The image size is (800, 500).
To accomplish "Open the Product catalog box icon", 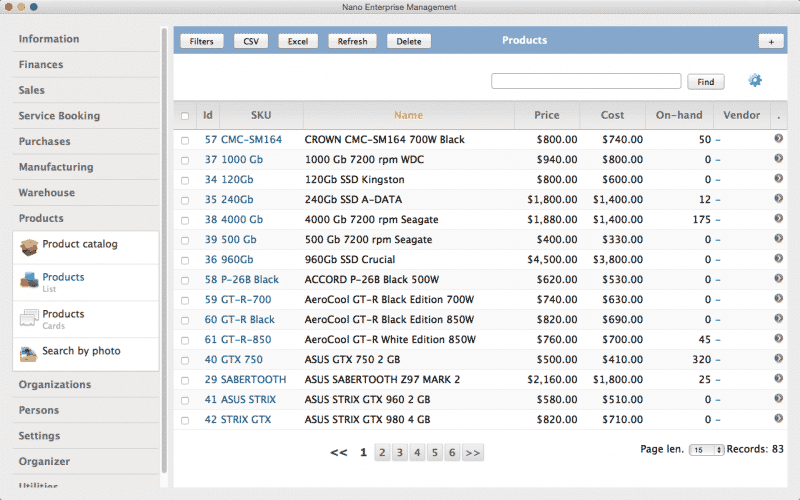I will [29, 247].
